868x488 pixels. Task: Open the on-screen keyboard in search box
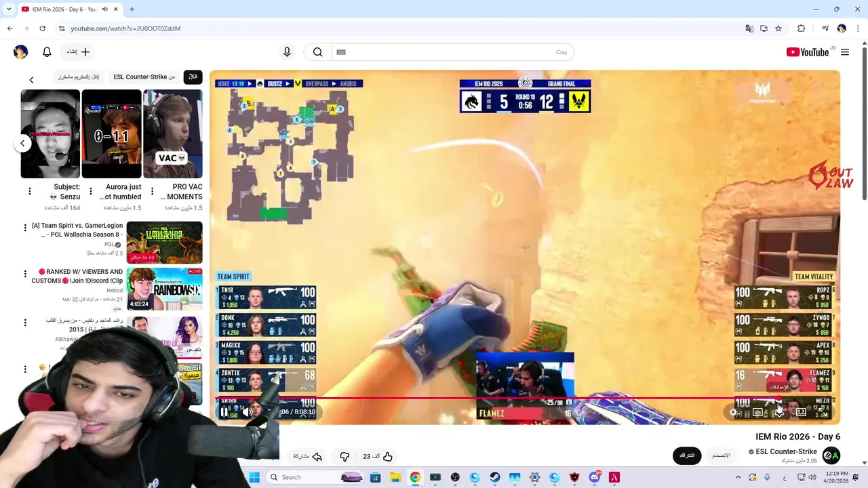tap(341, 52)
